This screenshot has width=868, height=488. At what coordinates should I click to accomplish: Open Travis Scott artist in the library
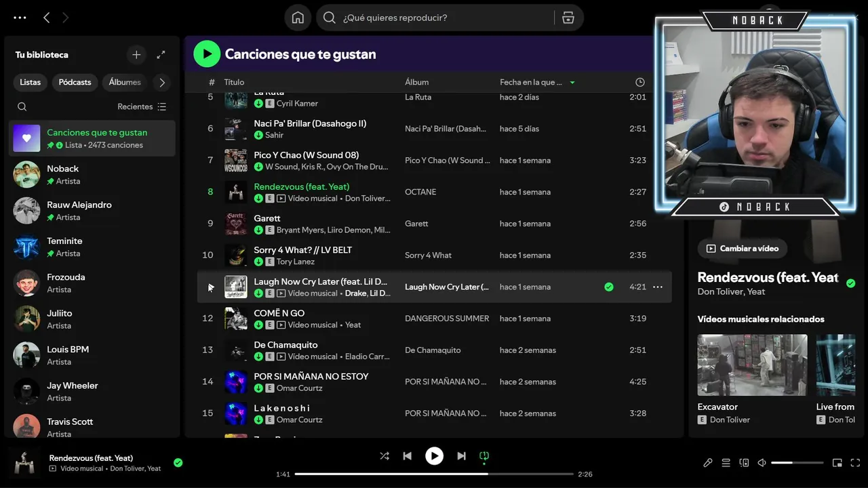pos(92,427)
